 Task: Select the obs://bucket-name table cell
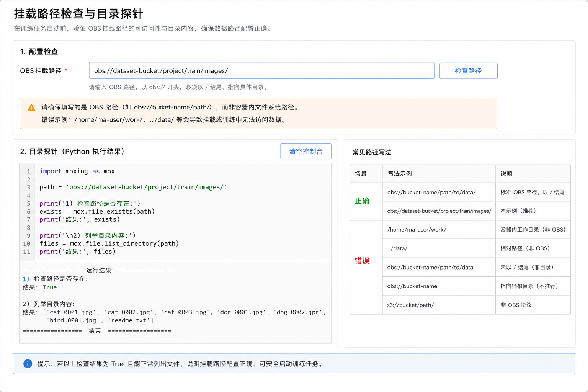click(x=439, y=286)
